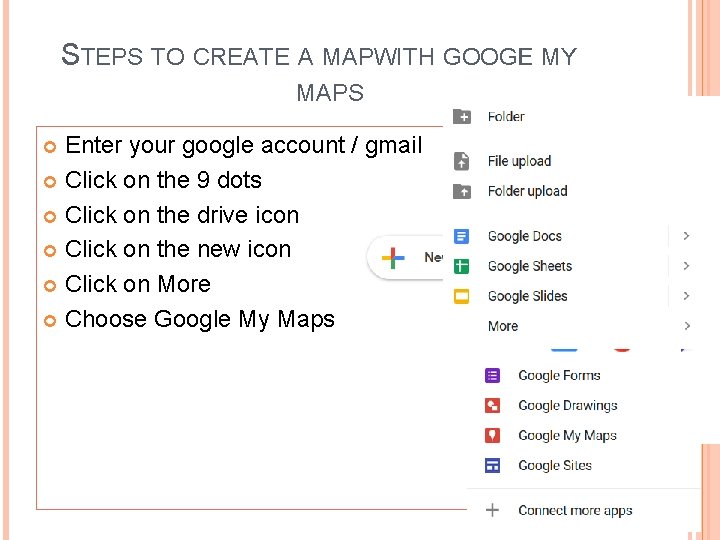Viewport: 720px width, 540px height.
Task: Click the slide title text
Action: click(319, 73)
